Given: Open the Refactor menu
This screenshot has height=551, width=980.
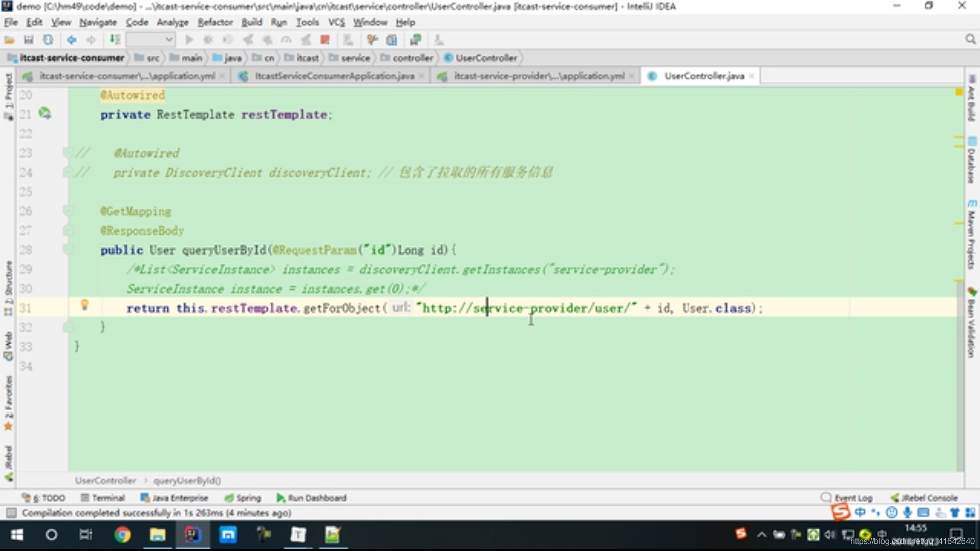Looking at the screenshot, I should 215,22.
